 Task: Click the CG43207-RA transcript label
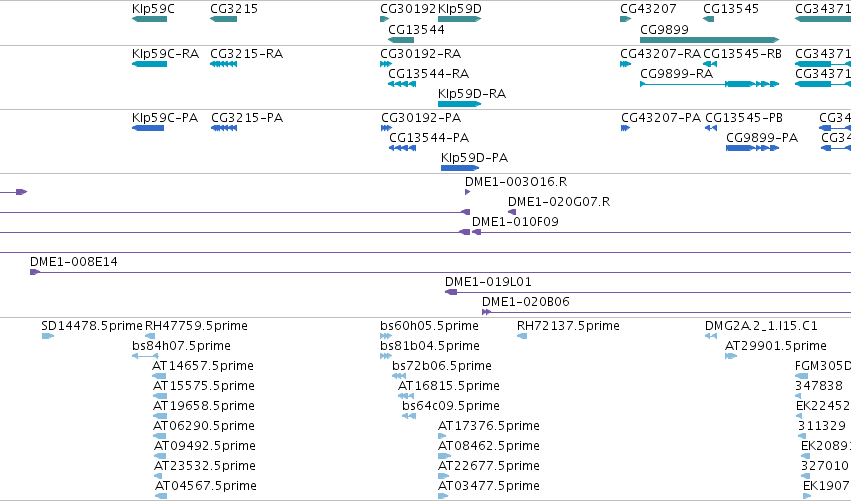pyautogui.click(x=661, y=54)
